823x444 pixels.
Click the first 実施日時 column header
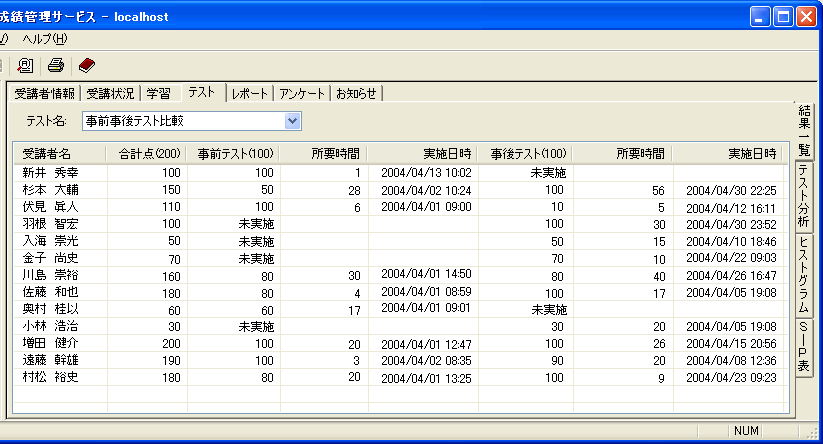pos(423,154)
